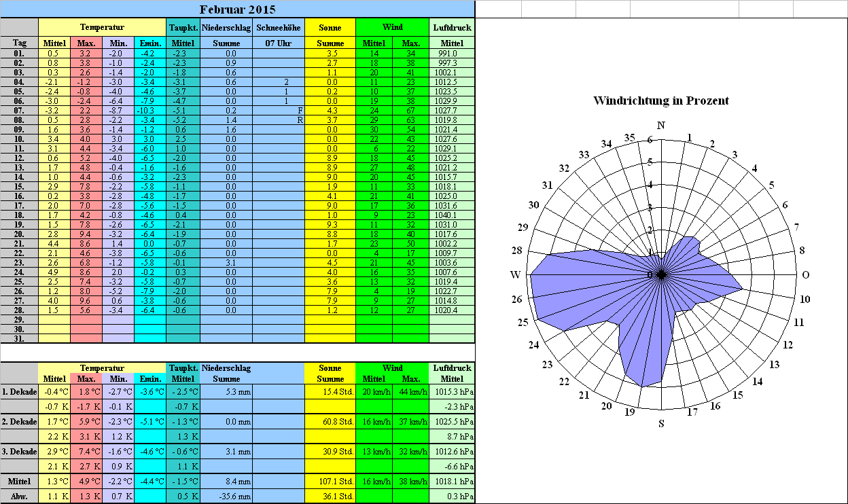Select the "Tag" column header

point(20,43)
